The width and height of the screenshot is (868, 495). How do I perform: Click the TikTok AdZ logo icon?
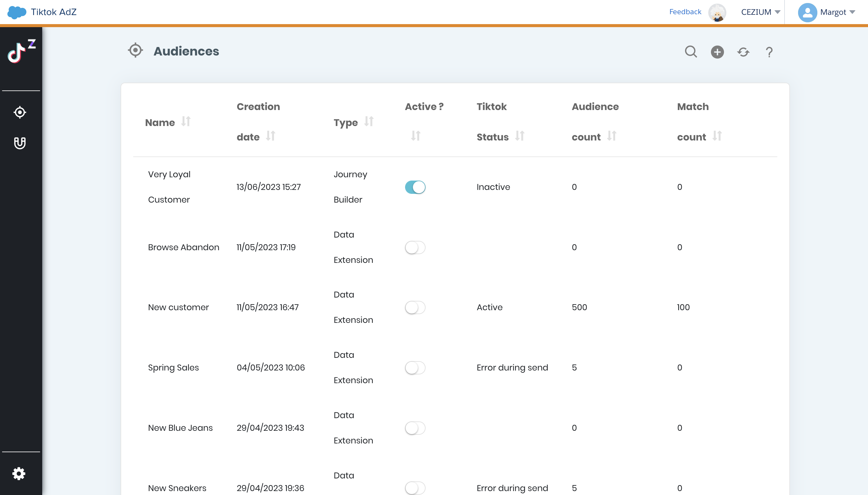click(x=21, y=51)
